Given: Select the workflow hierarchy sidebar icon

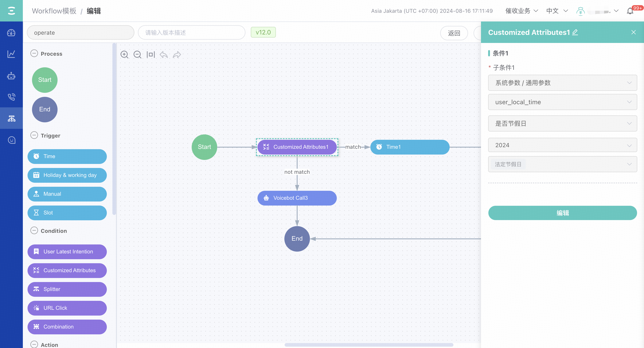Looking at the screenshot, I should pos(11,118).
